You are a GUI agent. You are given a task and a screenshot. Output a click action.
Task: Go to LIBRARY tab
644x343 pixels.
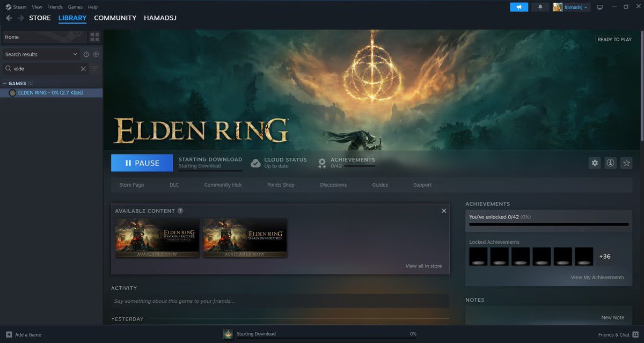(x=72, y=18)
